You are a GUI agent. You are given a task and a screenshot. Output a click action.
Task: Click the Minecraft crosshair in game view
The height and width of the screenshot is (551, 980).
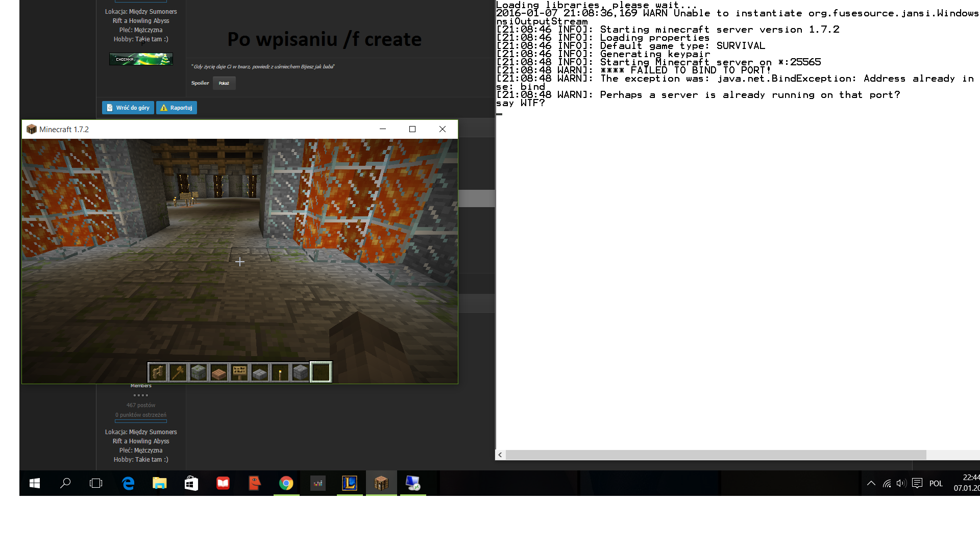tap(240, 262)
